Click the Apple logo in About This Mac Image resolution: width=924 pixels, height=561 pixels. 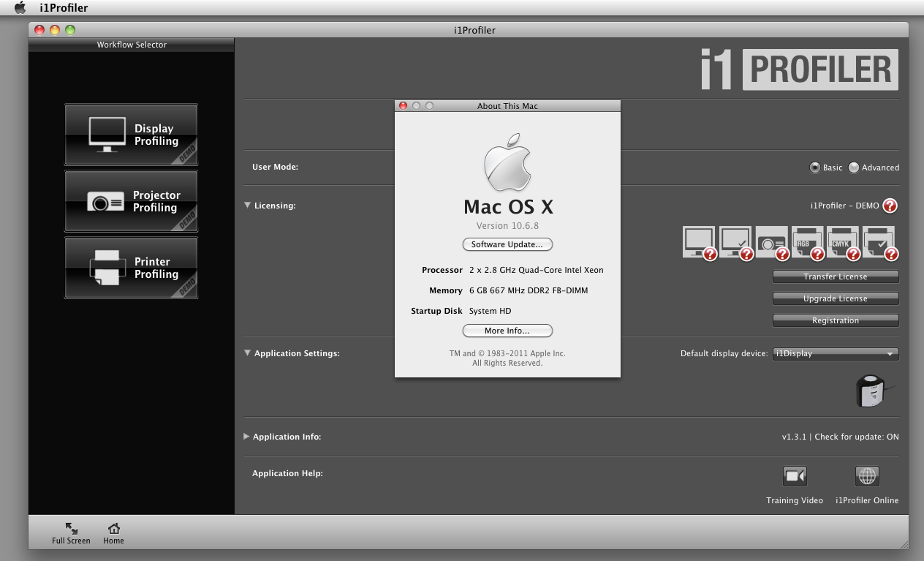[x=507, y=162]
